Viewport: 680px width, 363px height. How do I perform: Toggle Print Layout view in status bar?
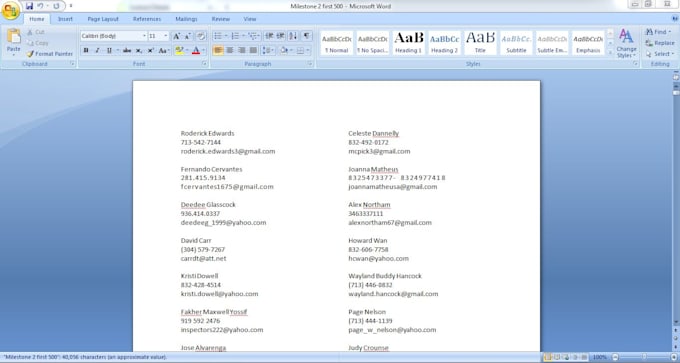click(548, 357)
